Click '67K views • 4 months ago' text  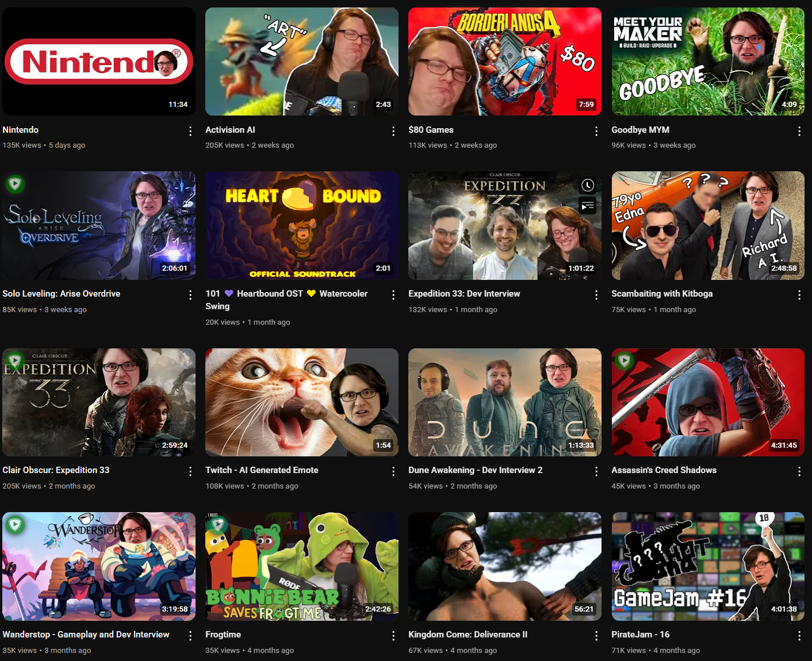(453, 651)
